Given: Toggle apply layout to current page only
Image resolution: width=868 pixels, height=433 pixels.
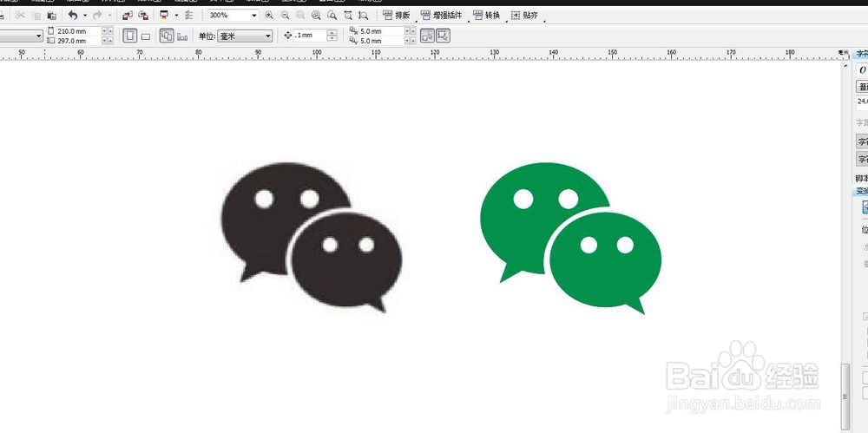Looking at the screenshot, I should [x=182, y=36].
